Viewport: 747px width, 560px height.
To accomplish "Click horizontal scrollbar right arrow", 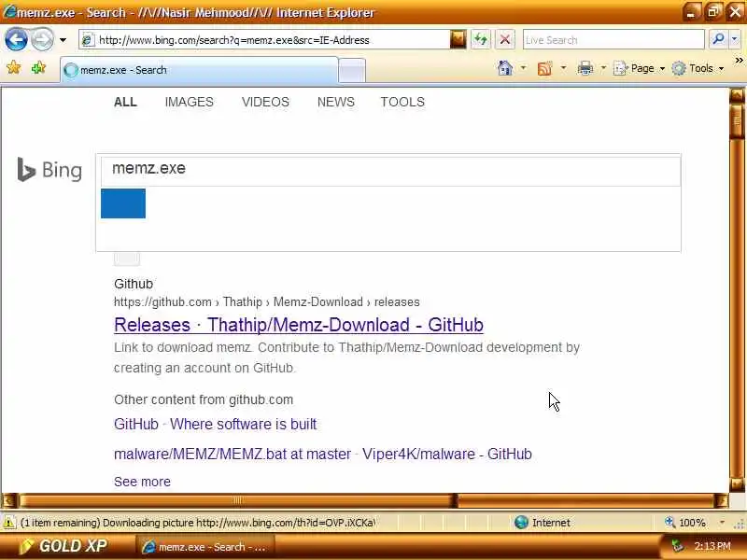I will [722, 500].
